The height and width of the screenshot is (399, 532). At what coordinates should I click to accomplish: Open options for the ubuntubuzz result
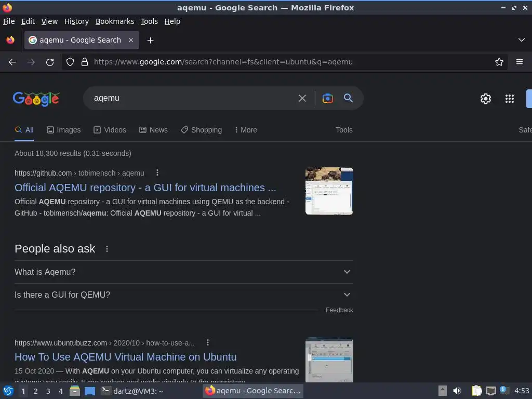coord(208,343)
